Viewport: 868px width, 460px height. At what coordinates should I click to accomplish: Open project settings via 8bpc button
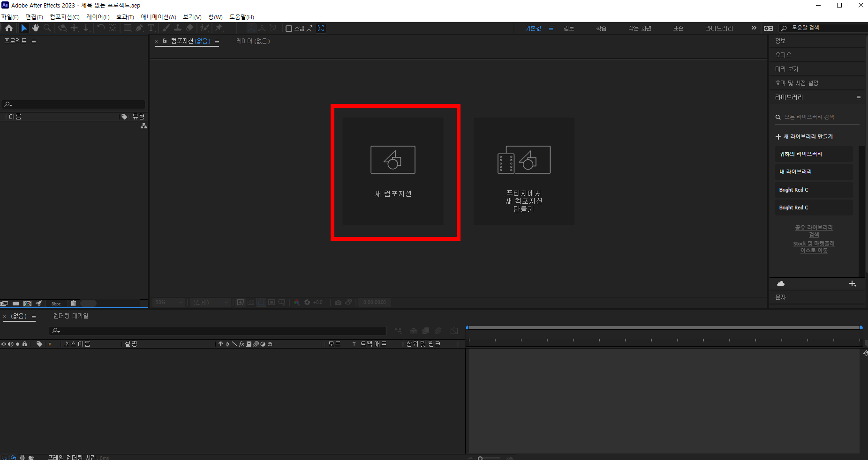click(56, 304)
